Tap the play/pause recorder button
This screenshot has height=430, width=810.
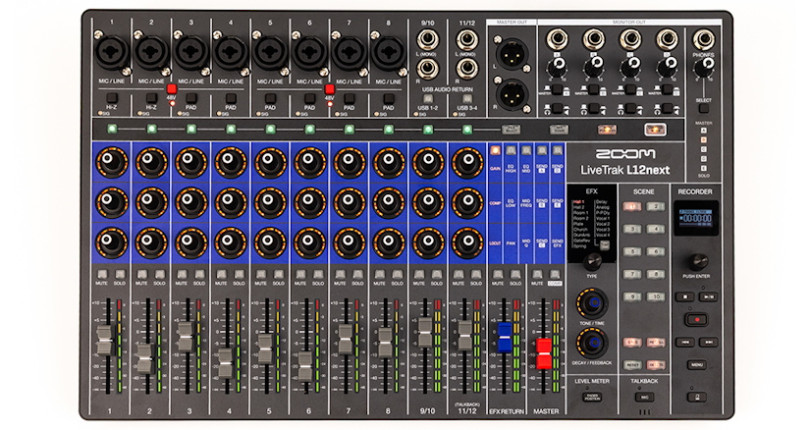click(708, 297)
